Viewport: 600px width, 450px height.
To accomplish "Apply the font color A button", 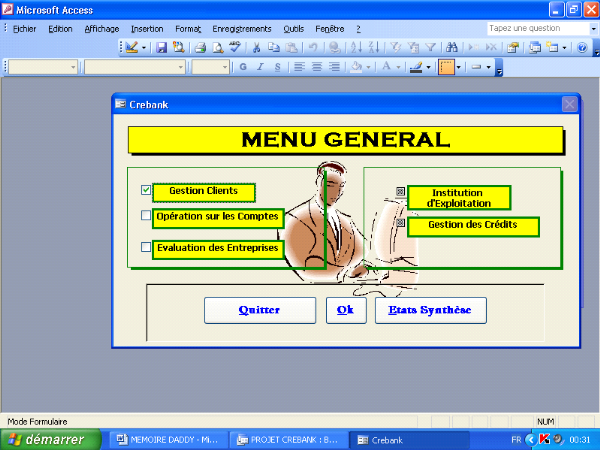I will point(386,67).
